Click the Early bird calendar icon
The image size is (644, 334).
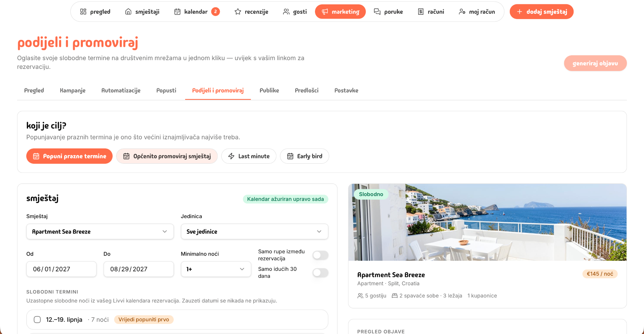click(290, 156)
